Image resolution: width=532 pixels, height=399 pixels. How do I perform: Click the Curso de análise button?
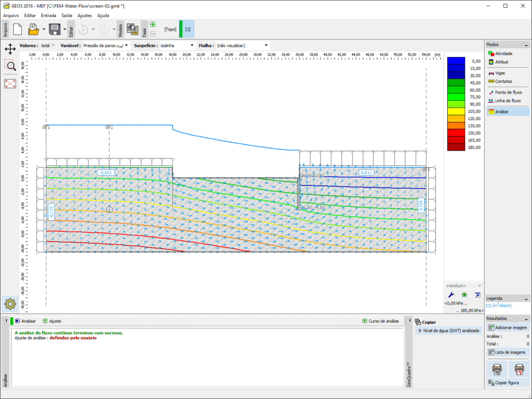[381, 321]
